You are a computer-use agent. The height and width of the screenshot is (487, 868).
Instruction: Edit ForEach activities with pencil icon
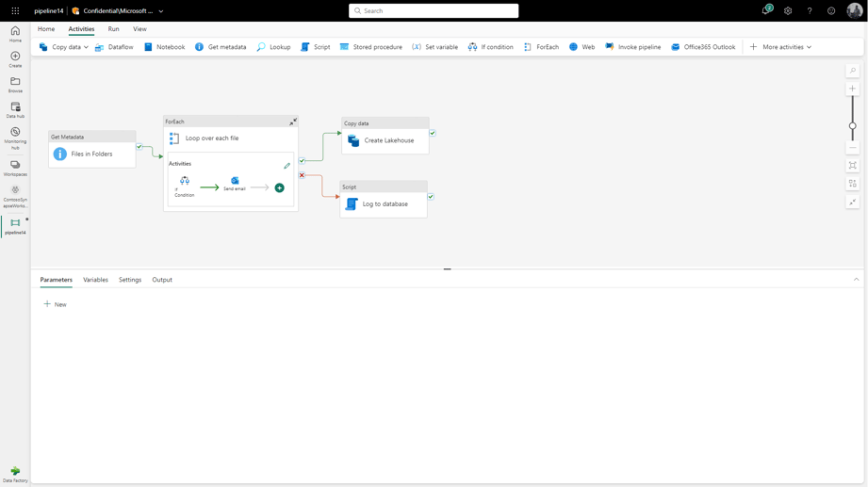(287, 166)
